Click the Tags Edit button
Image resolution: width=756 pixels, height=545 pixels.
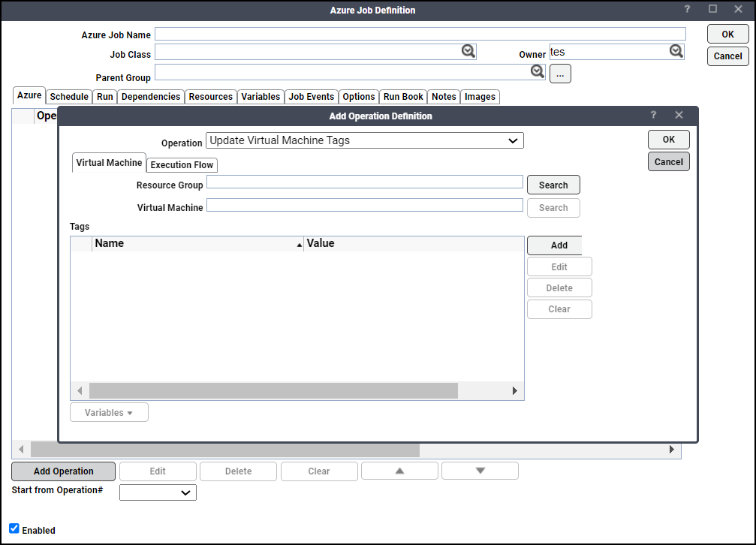pyautogui.click(x=559, y=266)
